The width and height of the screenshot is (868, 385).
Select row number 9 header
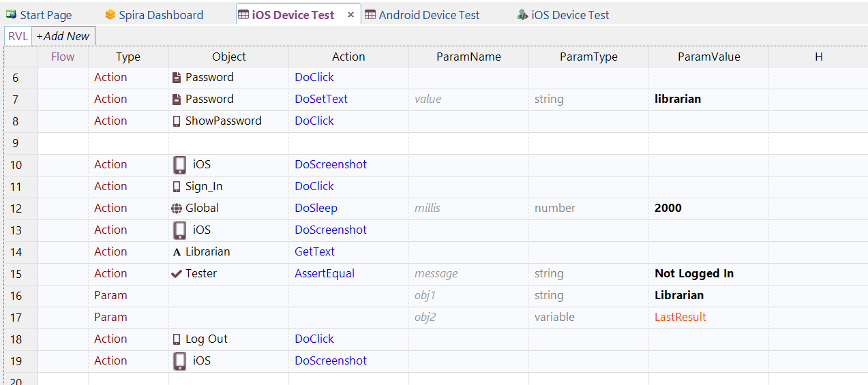[x=20, y=143]
